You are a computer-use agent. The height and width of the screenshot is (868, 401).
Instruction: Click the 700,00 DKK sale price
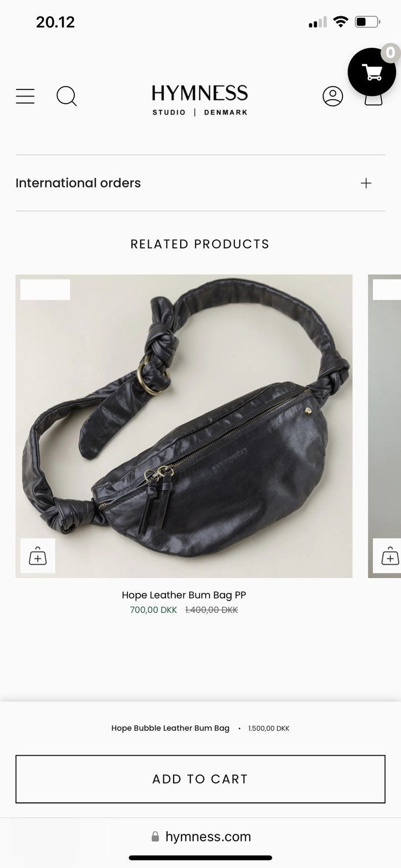[x=154, y=610]
